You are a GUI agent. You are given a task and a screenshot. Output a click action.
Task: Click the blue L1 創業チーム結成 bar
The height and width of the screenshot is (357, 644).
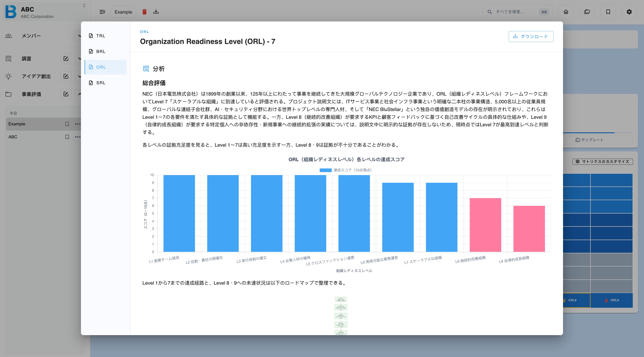[179, 213]
